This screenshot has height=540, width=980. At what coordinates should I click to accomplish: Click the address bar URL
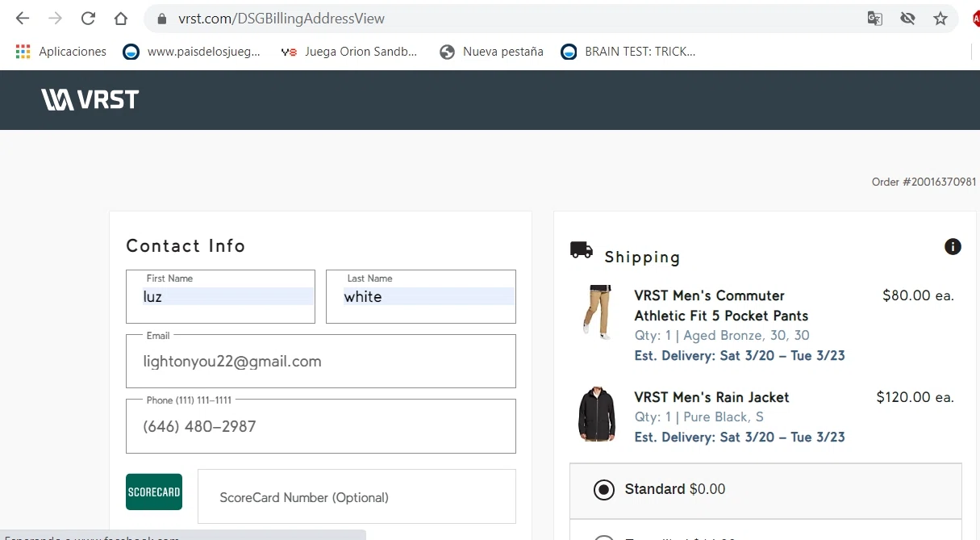click(x=281, y=18)
